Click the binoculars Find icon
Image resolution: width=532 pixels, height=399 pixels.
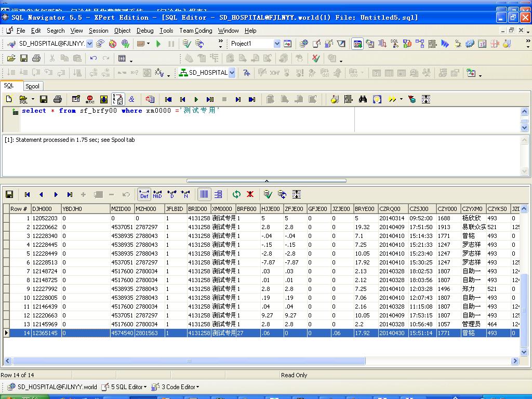pos(363,99)
